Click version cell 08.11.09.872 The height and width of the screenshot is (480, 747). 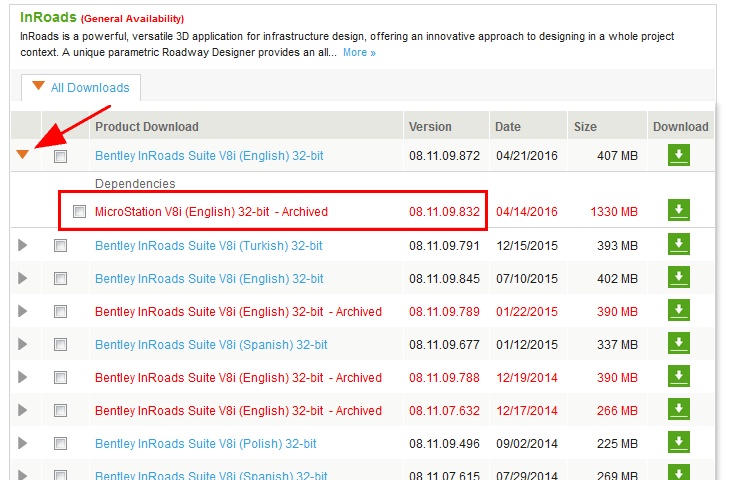point(444,156)
